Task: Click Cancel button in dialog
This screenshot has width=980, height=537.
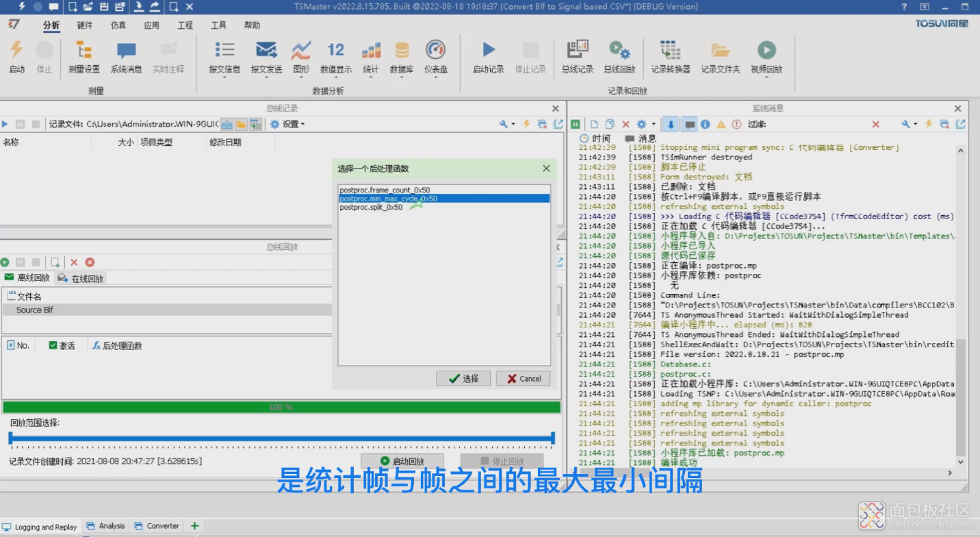Action: [x=524, y=378]
